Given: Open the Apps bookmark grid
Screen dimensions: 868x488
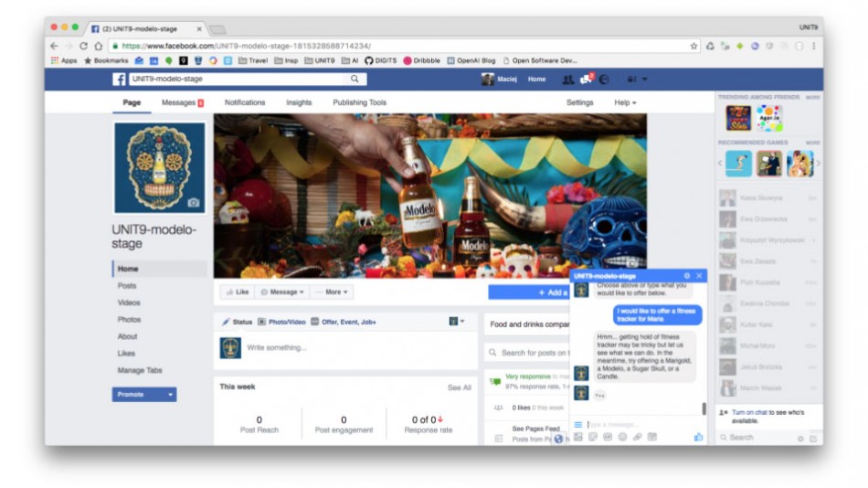Looking at the screenshot, I should click(x=64, y=61).
